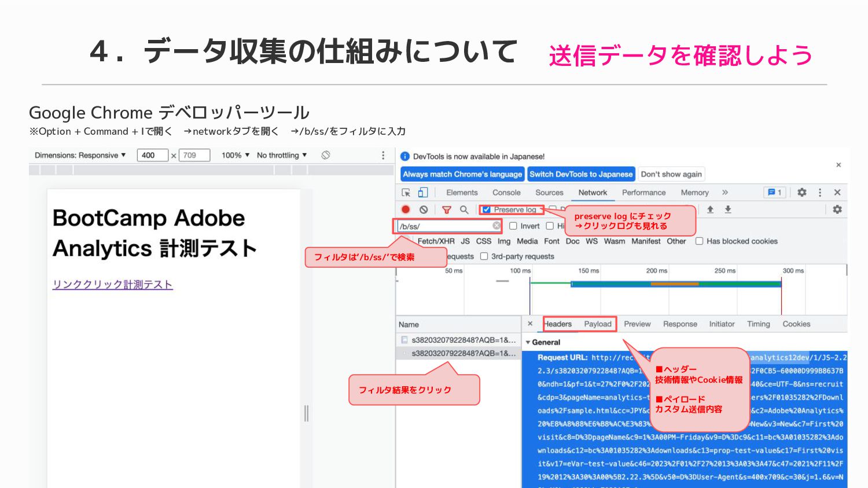The width and height of the screenshot is (868, 488).
Task: Clear the /b/ss/ filter text
Action: click(x=496, y=225)
